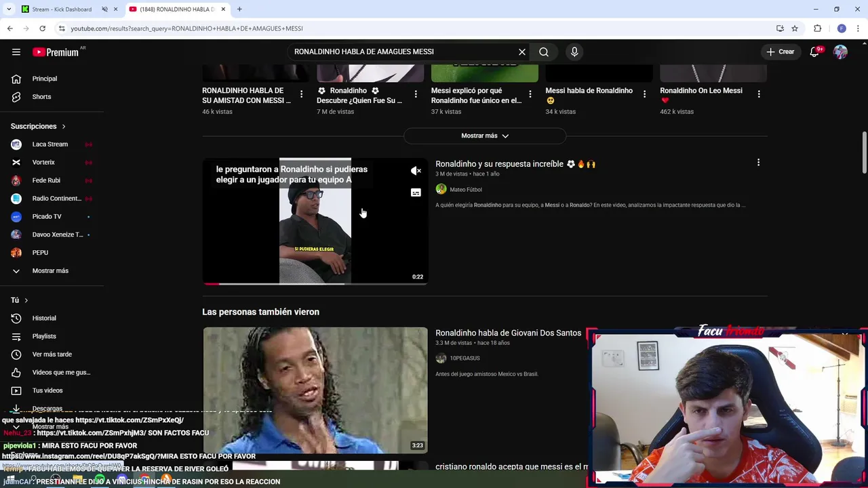Open Ronaldinho habla de Giovani Dos Santos title

(x=508, y=333)
